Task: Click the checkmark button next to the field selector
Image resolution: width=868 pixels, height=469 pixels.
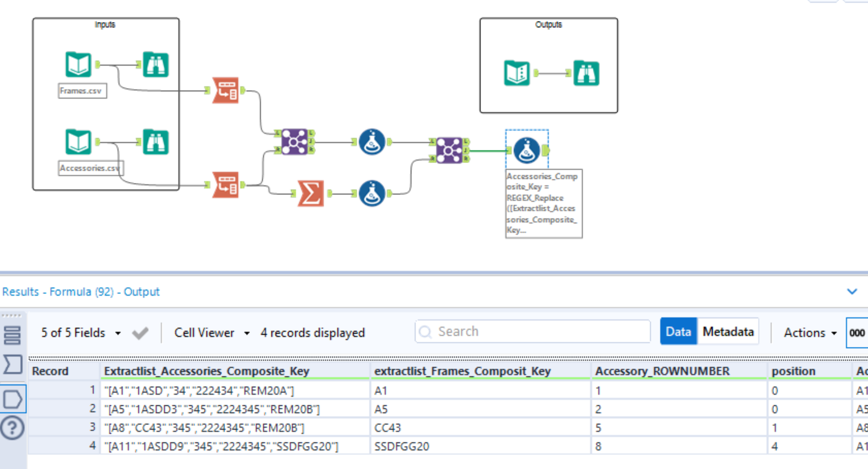Action: click(140, 333)
